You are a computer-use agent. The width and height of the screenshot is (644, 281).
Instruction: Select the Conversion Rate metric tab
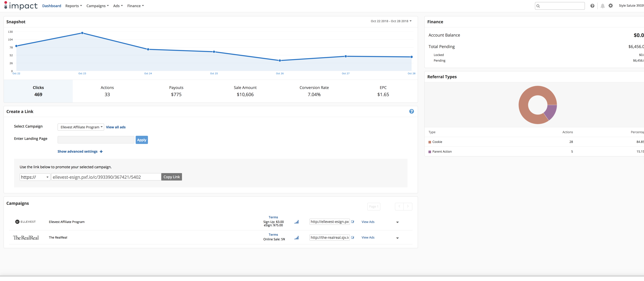(x=314, y=91)
